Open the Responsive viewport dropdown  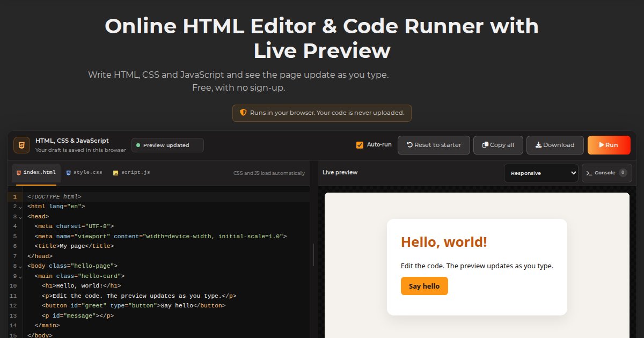pyautogui.click(x=541, y=173)
